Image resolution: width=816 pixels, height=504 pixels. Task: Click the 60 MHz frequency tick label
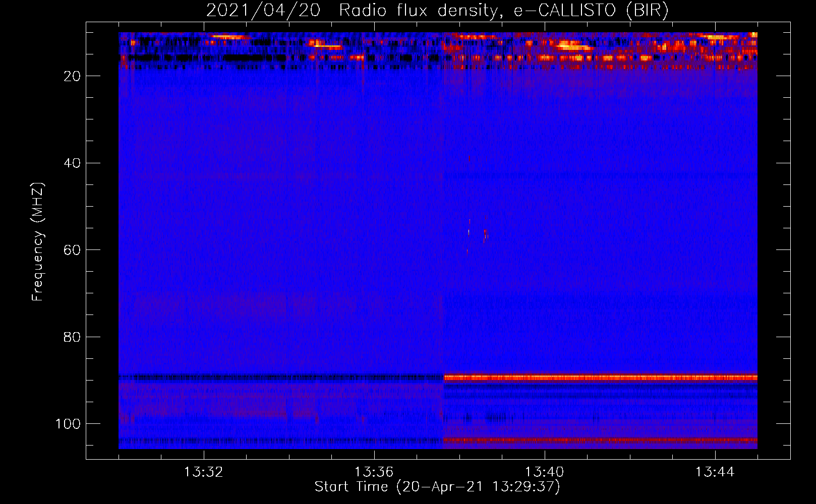pyautogui.click(x=73, y=250)
